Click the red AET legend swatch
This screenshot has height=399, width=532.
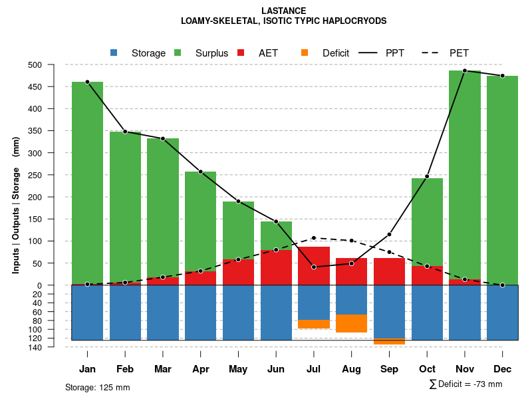241,53
